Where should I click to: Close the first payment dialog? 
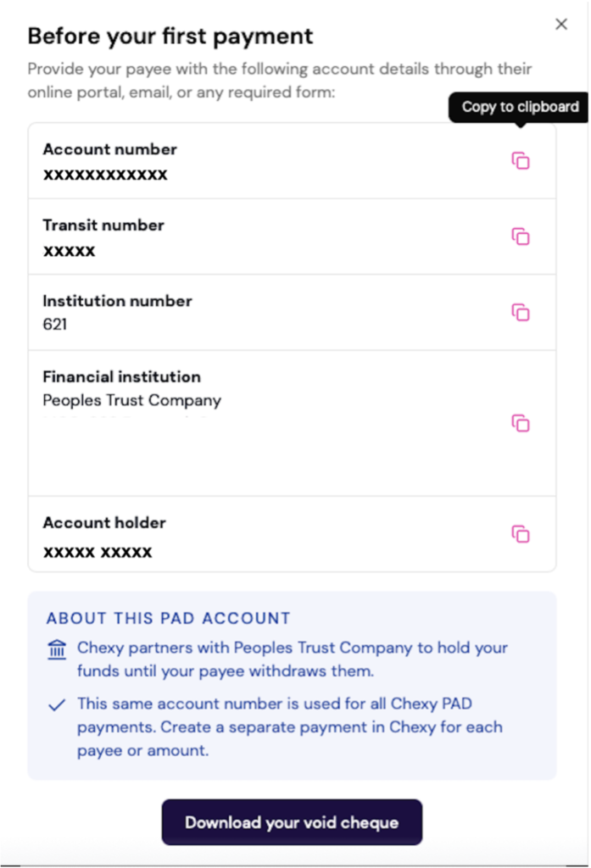pyautogui.click(x=560, y=25)
